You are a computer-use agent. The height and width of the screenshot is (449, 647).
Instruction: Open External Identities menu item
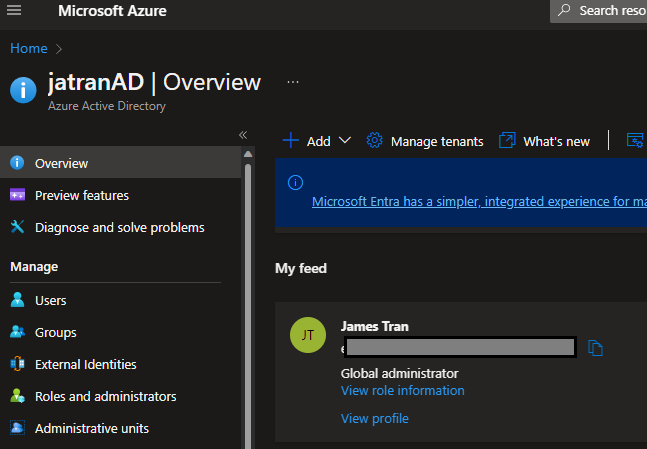coord(120,364)
